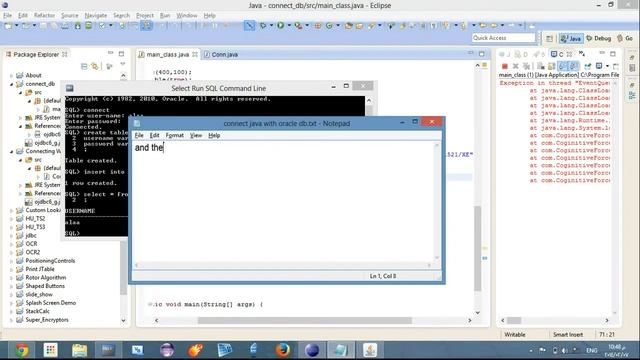640x360 pixels.
Task: Click the ENG language indicator in tray
Action: tap(591, 350)
